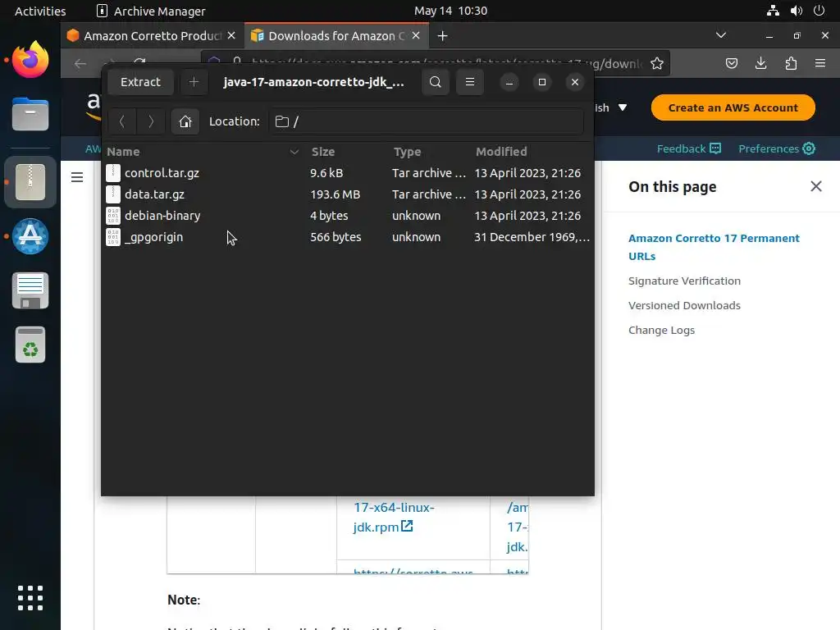Show Applications grid
This screenshot has width=840, height=630.
point(30,598)
